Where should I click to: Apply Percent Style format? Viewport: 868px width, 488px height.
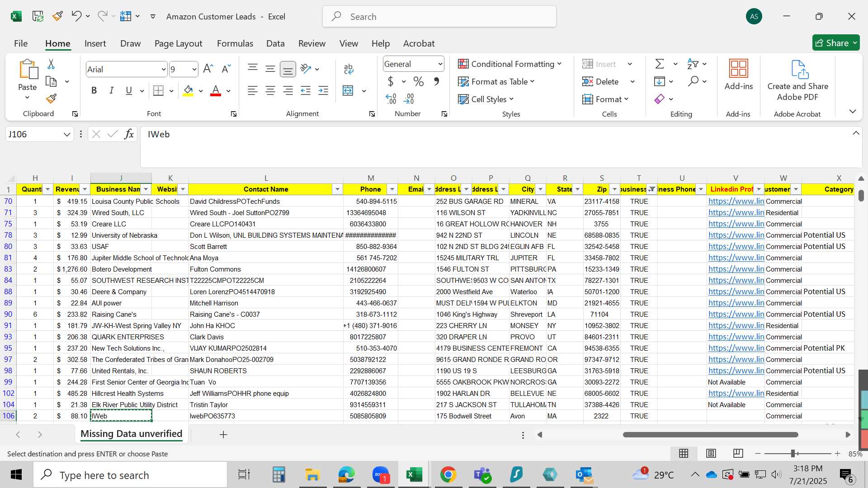419,81
